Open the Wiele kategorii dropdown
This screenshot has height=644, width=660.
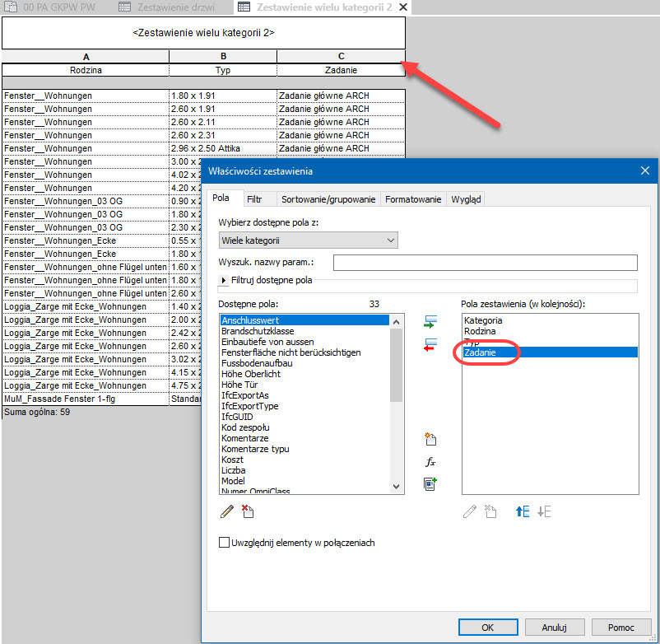(309, 240)
